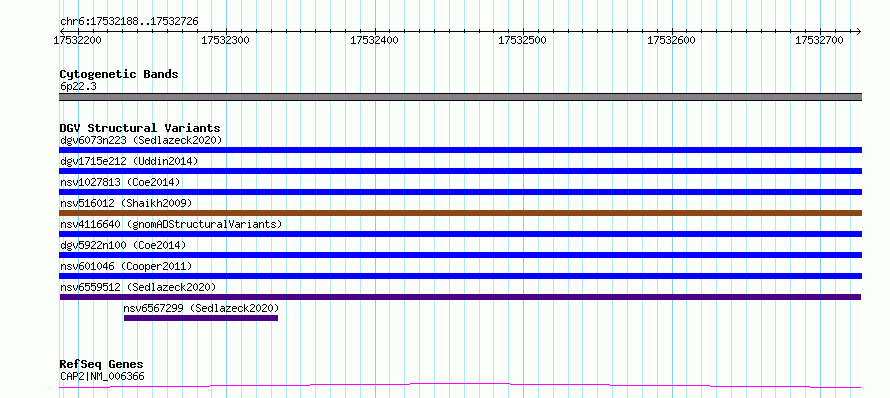Screen dimensions: 890x398
Task: Click the 17532400 ruler tick label
Action: [375, 40]
